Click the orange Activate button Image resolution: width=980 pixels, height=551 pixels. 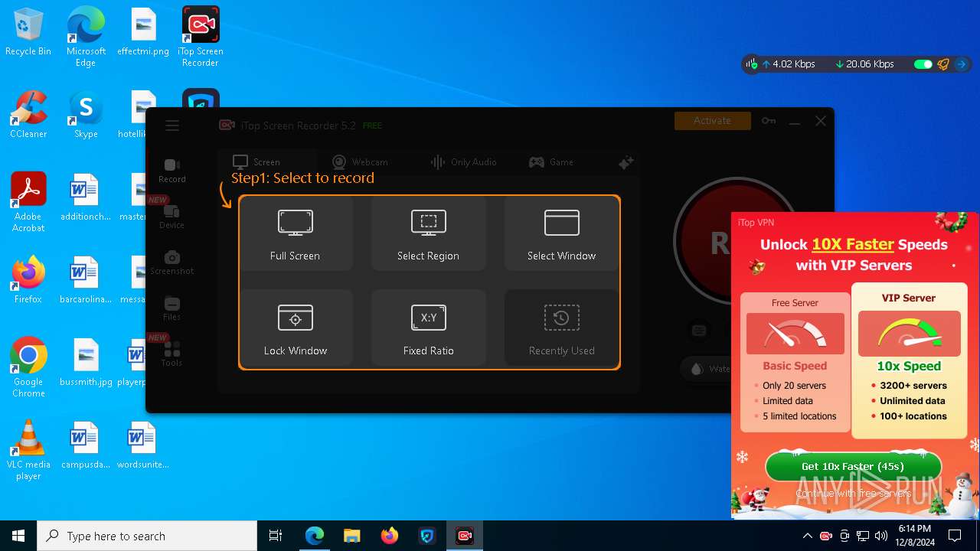pos(712,121)
